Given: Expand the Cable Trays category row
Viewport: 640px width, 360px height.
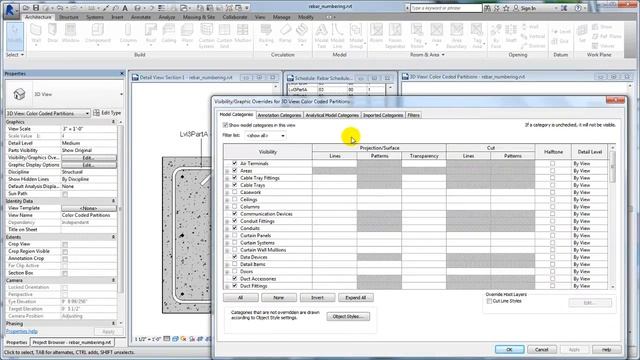Looking at the screenshot, I should click(x=227, y=185).
